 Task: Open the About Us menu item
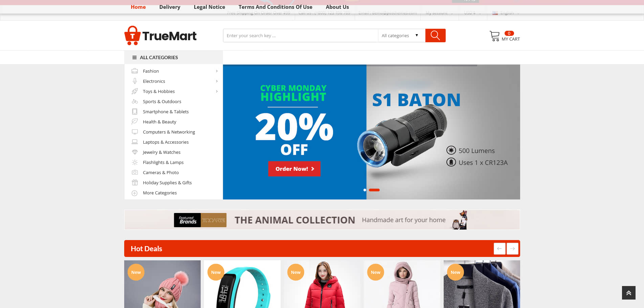click(x=337, y=7)
